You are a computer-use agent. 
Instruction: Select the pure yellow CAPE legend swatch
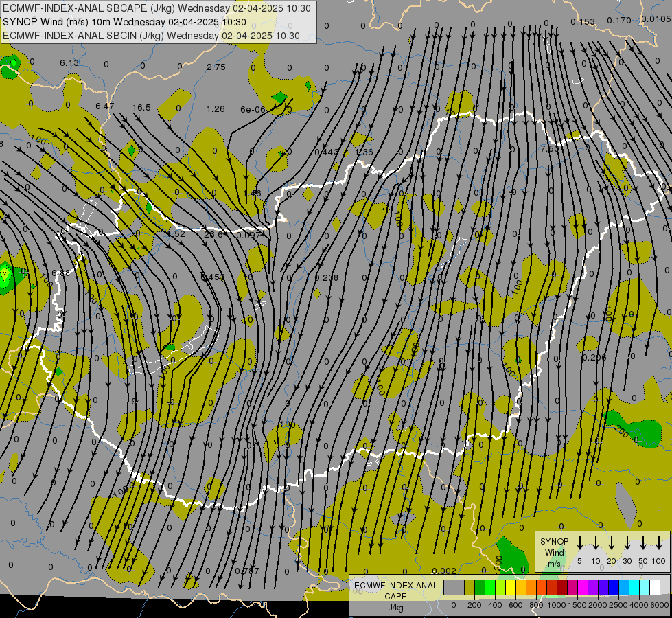point(511,588)
